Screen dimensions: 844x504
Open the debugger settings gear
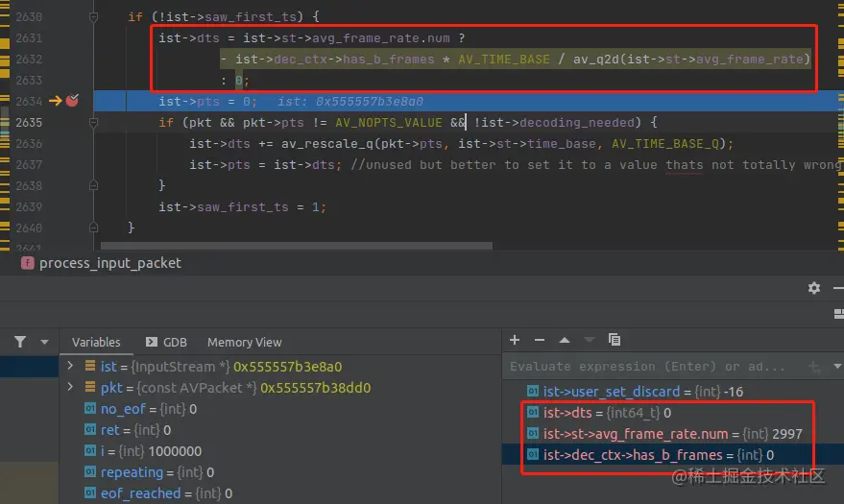(x=814, y=288)
